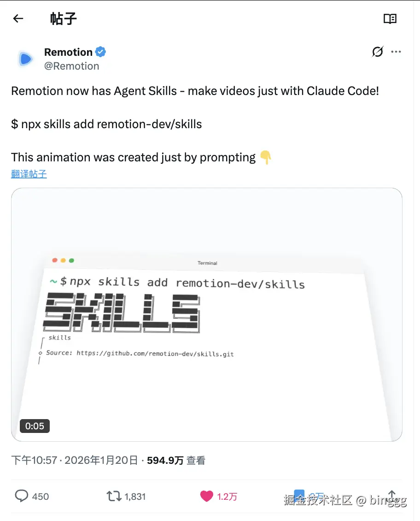
Task: Click the 1,831 repost count
Action: pyautogui.click(x=135, y=497)
